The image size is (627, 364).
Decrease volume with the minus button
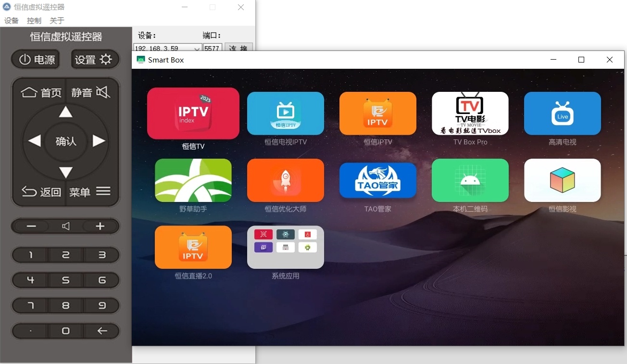(x=31, y=226)
